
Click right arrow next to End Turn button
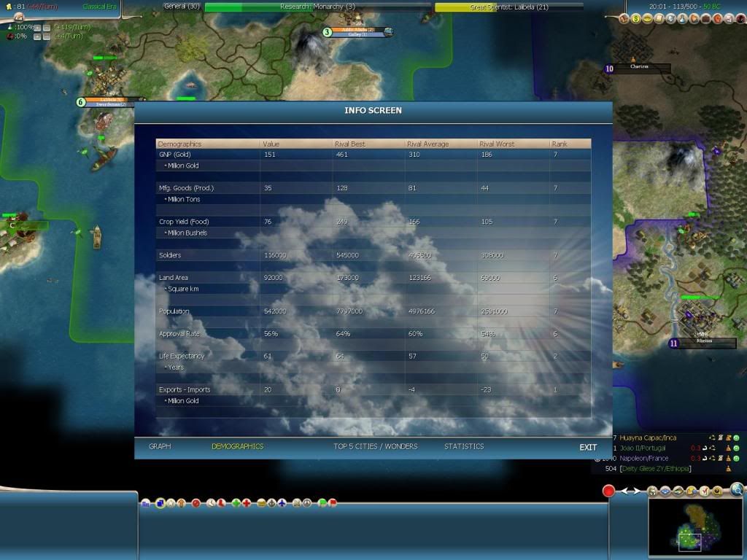pos(637,491)
